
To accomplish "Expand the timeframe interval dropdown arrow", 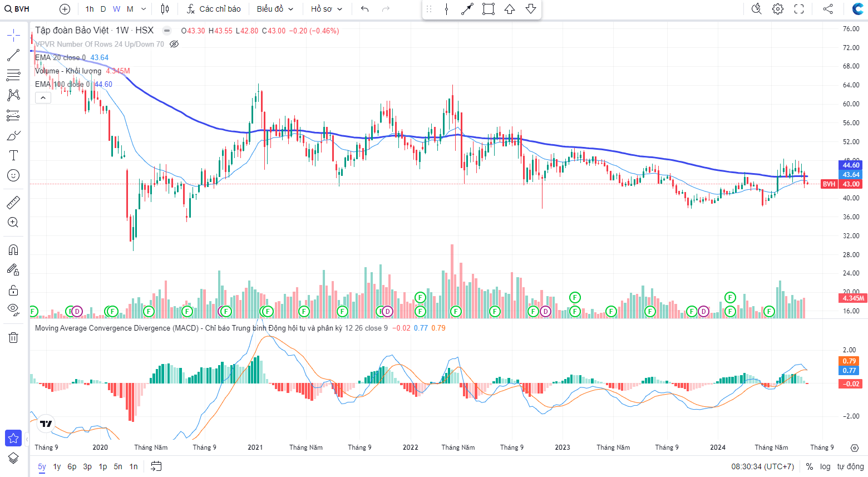I will coord(144,9).
